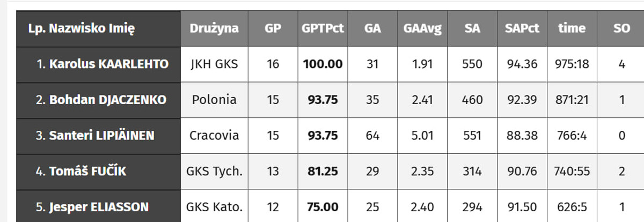Screen dimensions: 644x222
Task: Click Cracovia team cell
Action: point(214,136)
